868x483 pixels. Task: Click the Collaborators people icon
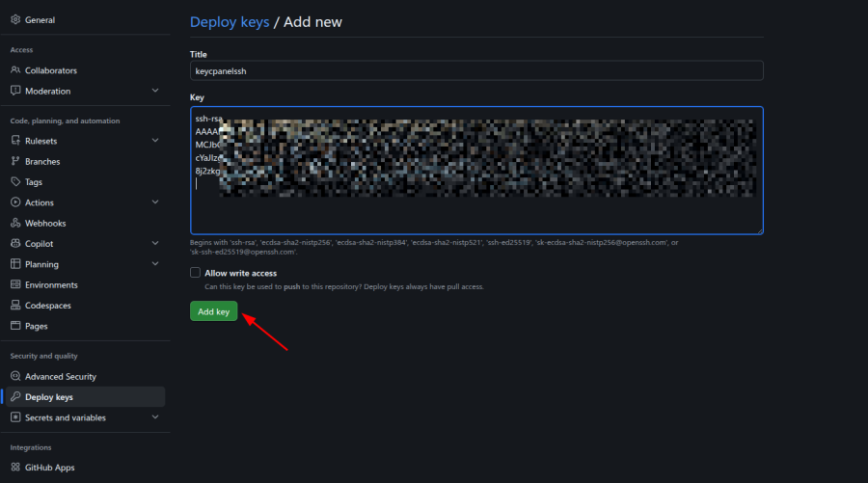coord(15,70)
